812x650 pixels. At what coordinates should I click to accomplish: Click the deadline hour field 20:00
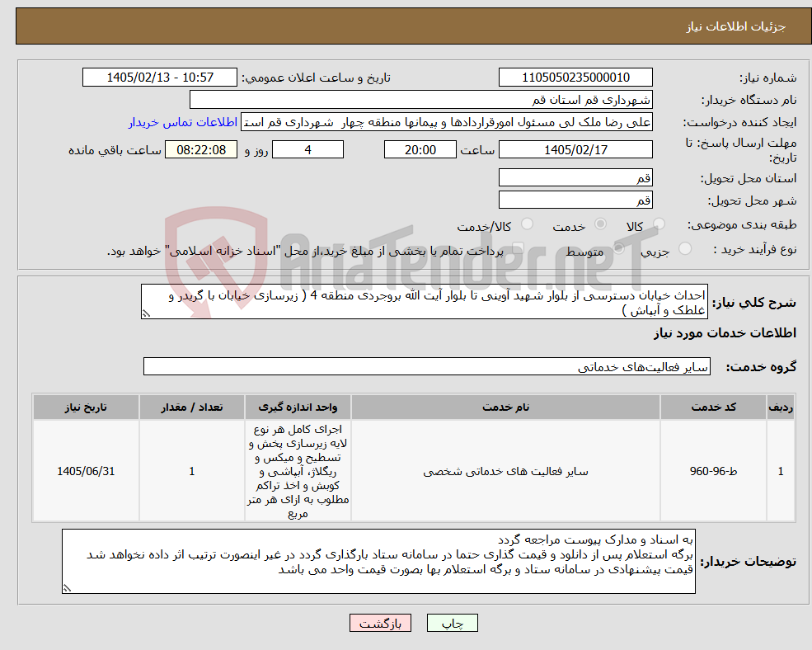tap(420, 150)
